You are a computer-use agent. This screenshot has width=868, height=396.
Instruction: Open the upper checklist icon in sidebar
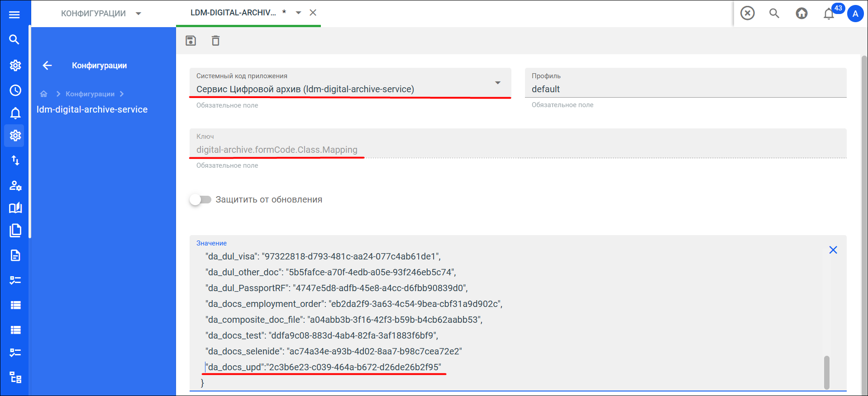click(x=15, y=280)
